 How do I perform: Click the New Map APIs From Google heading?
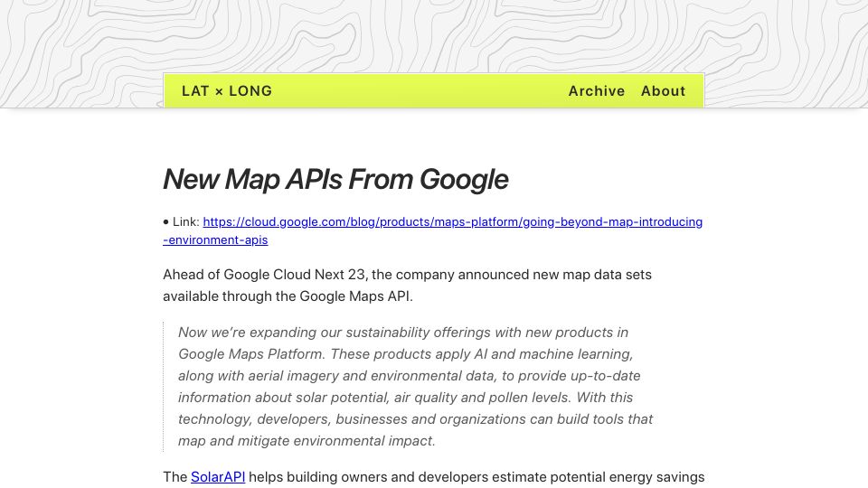click(335, 179)
